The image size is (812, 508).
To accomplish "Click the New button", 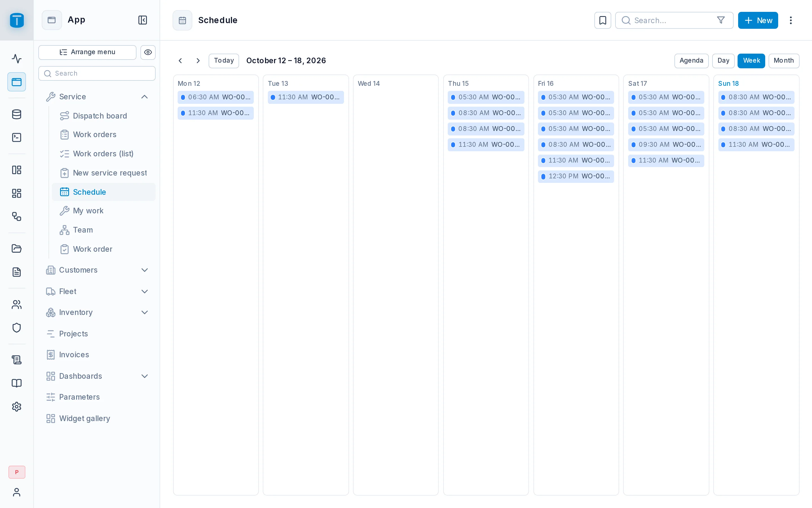I will coord(758,21).
